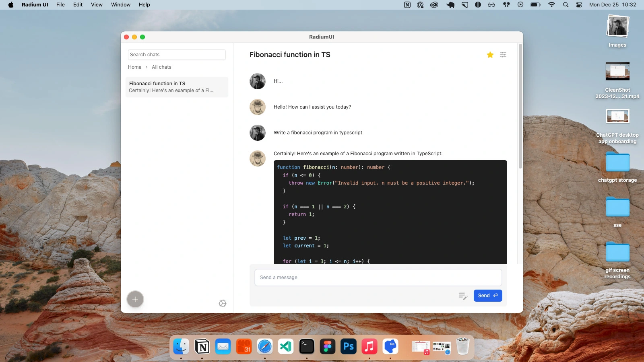Open Creative Cloud icon in menu bar

point(434,5)
